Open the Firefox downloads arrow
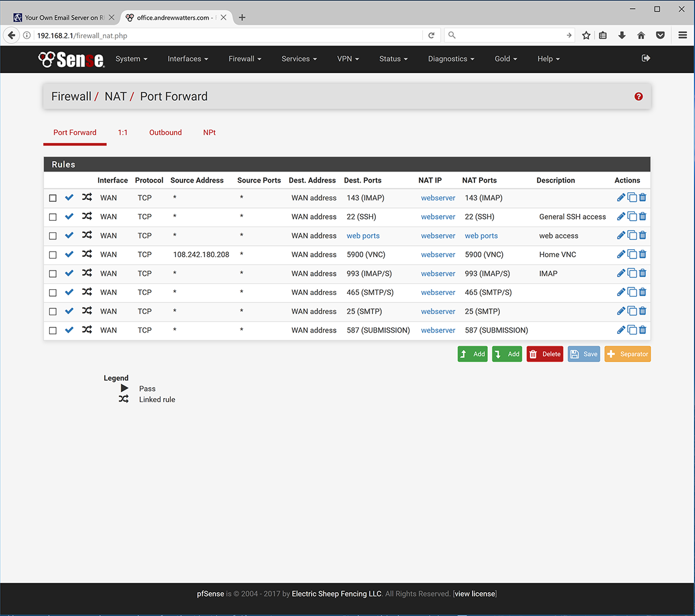The height and width of the screenshot is (616, 695). (622, 35)
